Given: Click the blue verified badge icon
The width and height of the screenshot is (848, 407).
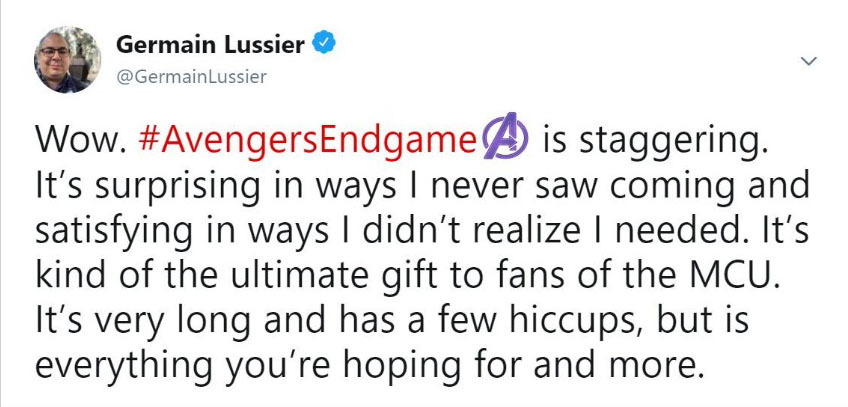Looking at the screenshot, I should click(323, 43).
